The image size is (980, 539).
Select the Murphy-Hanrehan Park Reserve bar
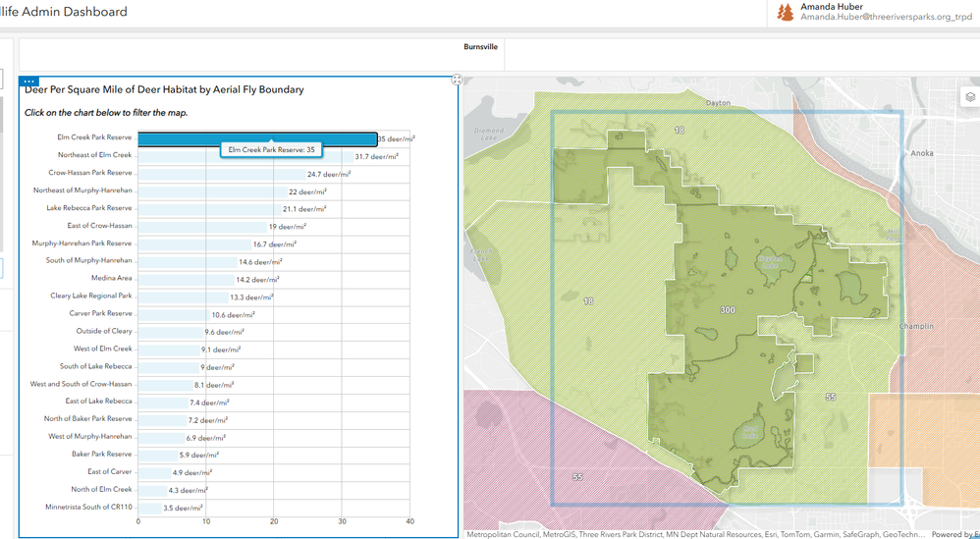193,243
